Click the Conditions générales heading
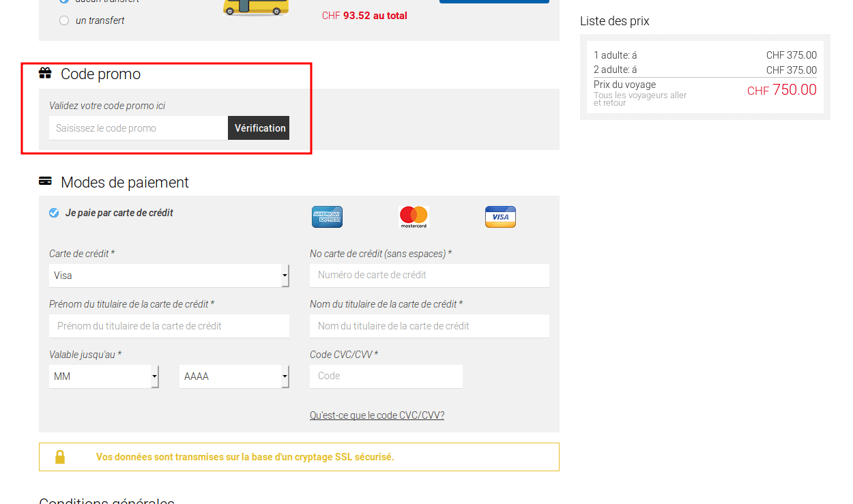 (106, 500)
